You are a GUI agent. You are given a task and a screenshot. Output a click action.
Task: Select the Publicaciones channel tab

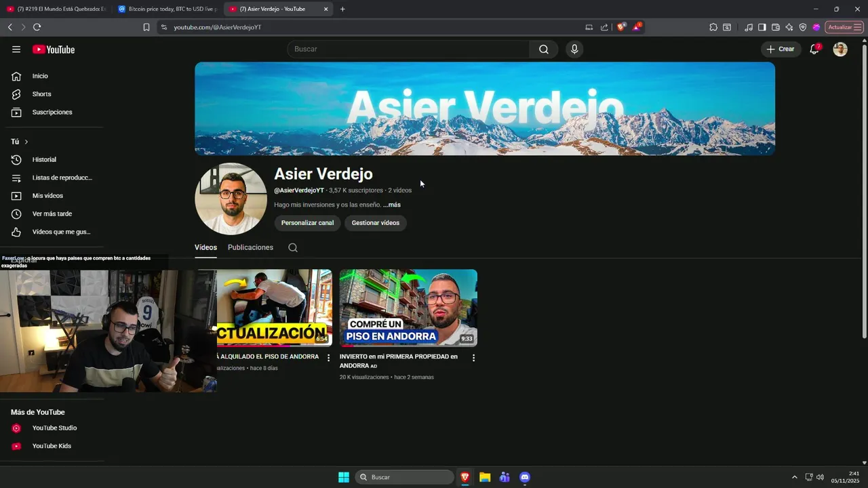click(250, 247)
